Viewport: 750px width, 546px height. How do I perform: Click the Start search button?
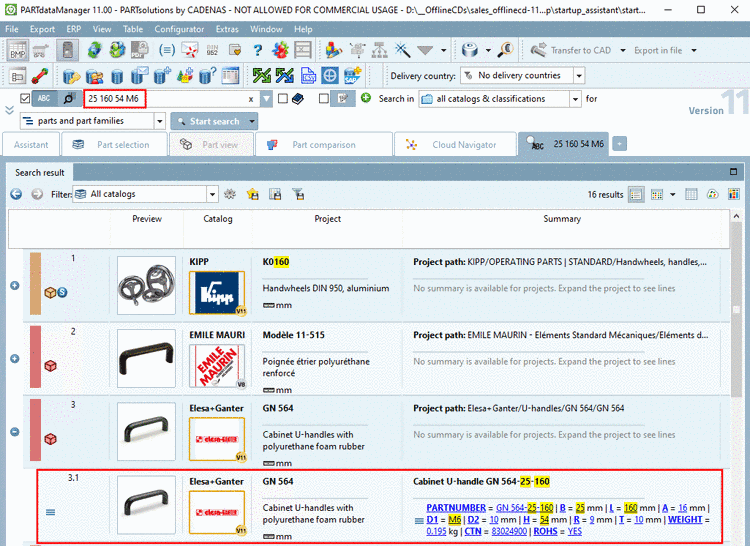[x=209, y=121]
